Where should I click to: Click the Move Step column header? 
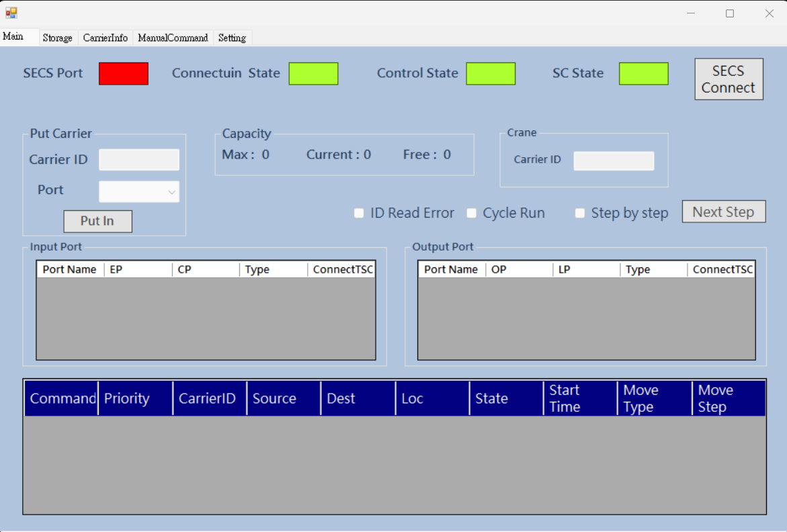729,398
